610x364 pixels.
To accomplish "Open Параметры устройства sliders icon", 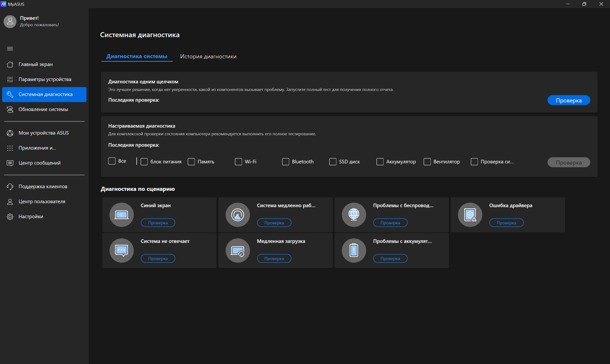I will (10, 79).
